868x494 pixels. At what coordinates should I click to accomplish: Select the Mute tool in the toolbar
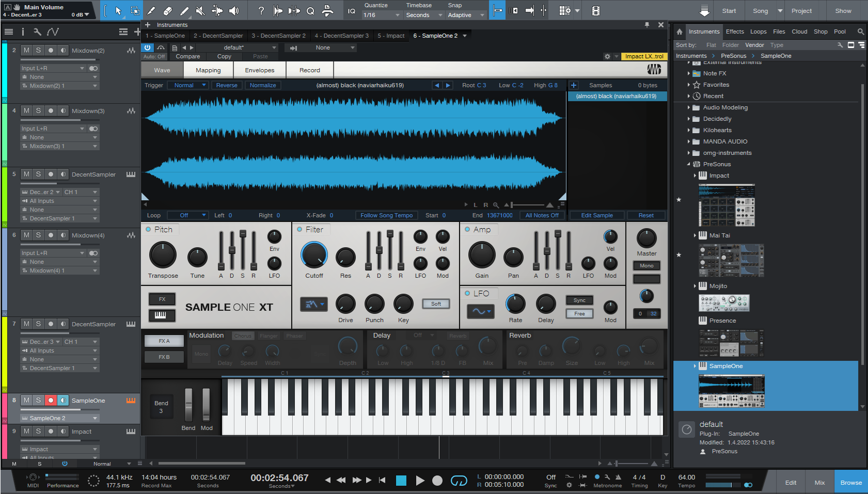tap(200, 10)
